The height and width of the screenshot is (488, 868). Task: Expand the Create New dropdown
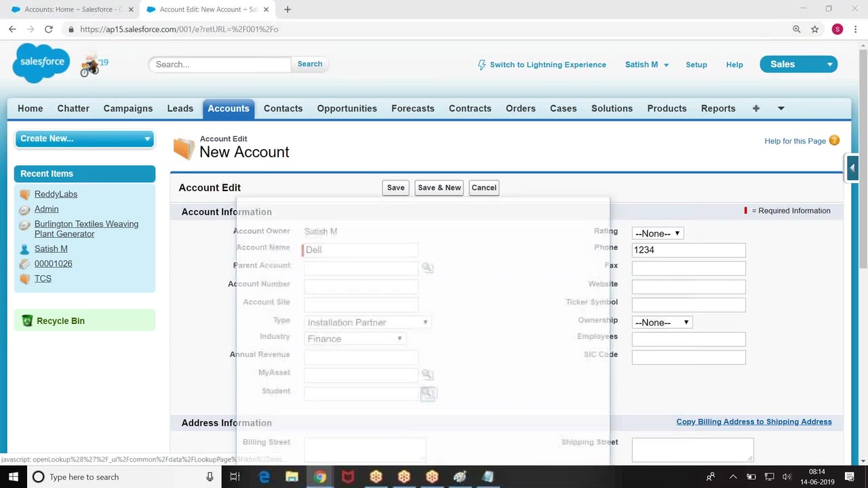85,138
